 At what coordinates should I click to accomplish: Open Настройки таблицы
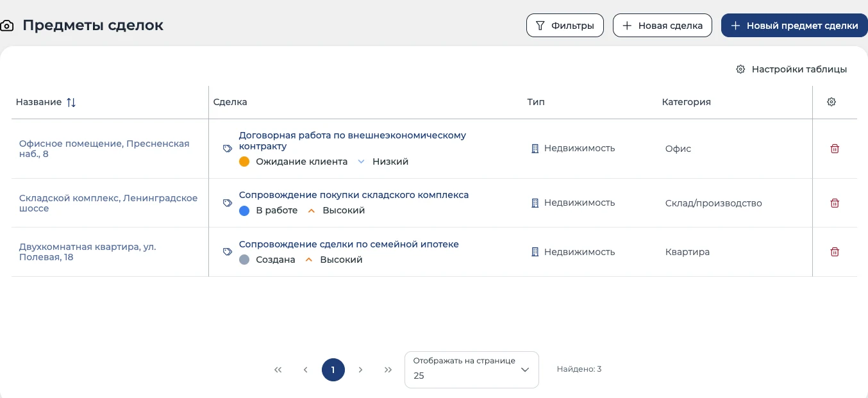[x=791, y=69]
